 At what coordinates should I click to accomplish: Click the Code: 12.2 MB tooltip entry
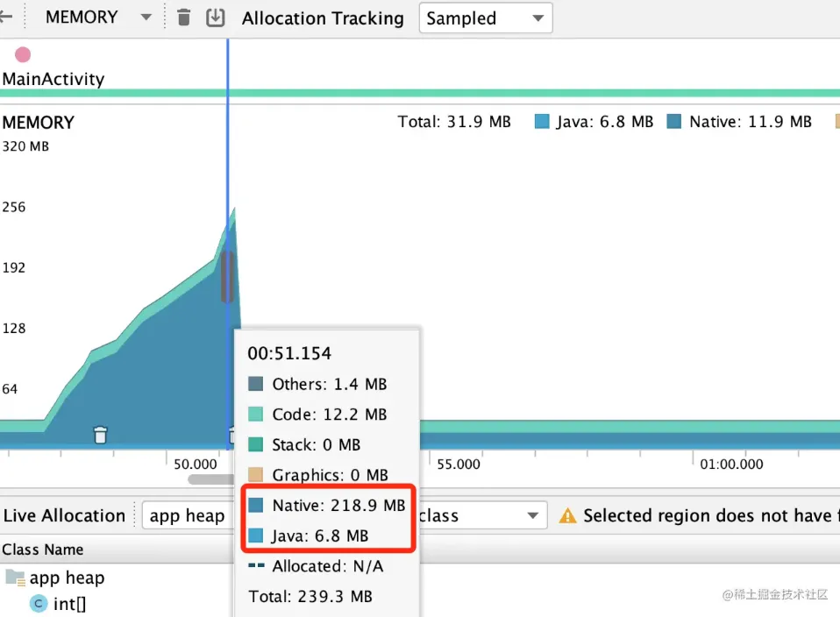tap(317, 414)
